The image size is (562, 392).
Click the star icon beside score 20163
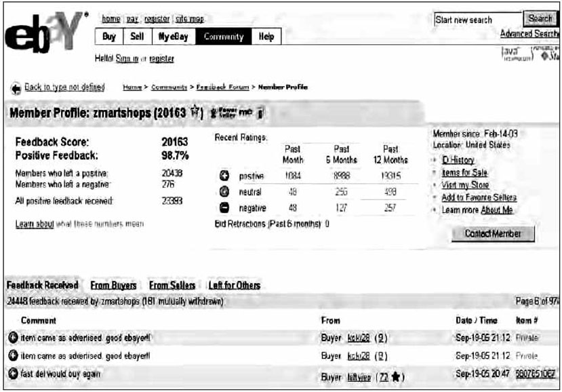tap(197, 111)
